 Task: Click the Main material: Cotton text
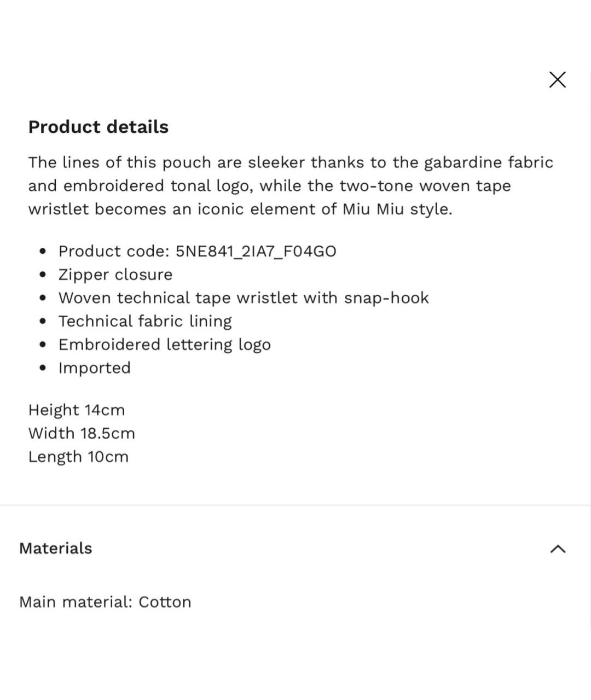coord(105,602)
